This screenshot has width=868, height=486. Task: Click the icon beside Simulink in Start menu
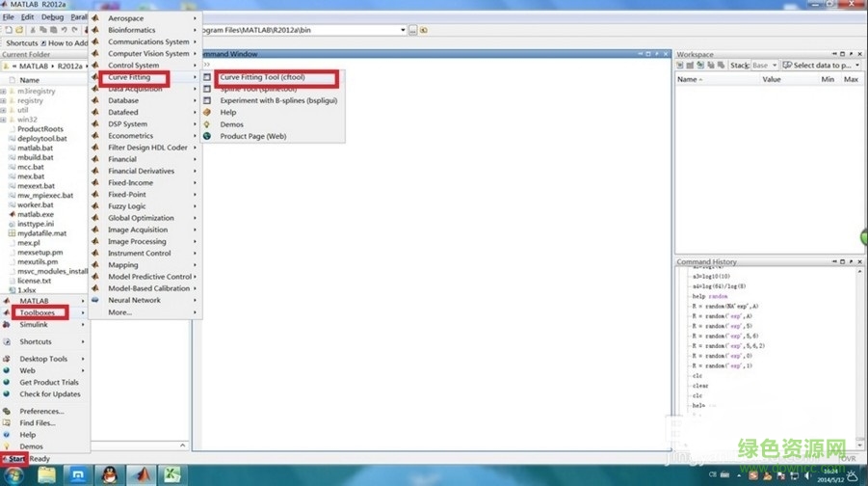click(x=7, y=325)
